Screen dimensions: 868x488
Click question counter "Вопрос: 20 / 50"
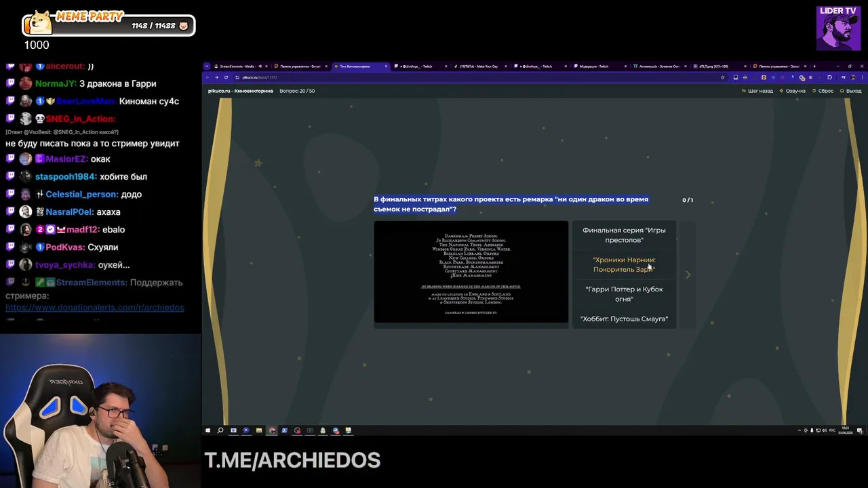[x=297, y=91]
